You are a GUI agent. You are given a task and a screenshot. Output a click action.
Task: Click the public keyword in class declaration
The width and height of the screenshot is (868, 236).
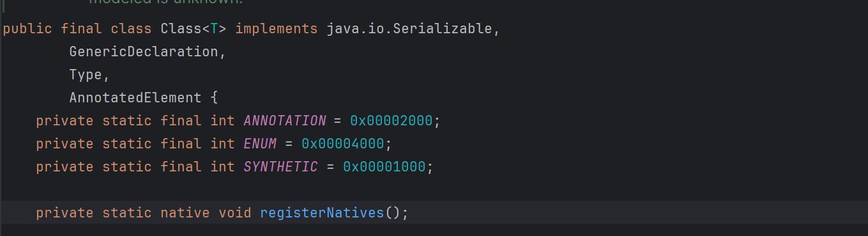click(x=27, y=29)
